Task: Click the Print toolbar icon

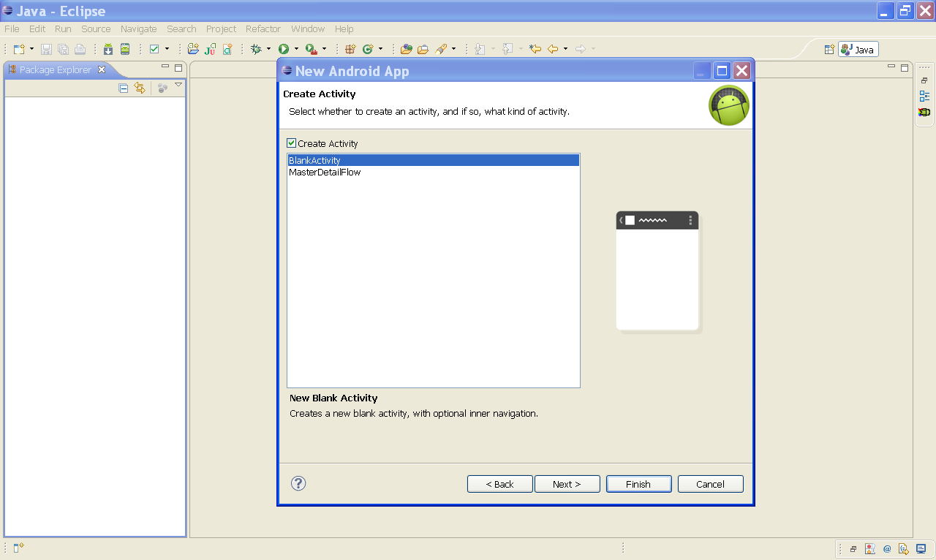Action: pos(80,49)
